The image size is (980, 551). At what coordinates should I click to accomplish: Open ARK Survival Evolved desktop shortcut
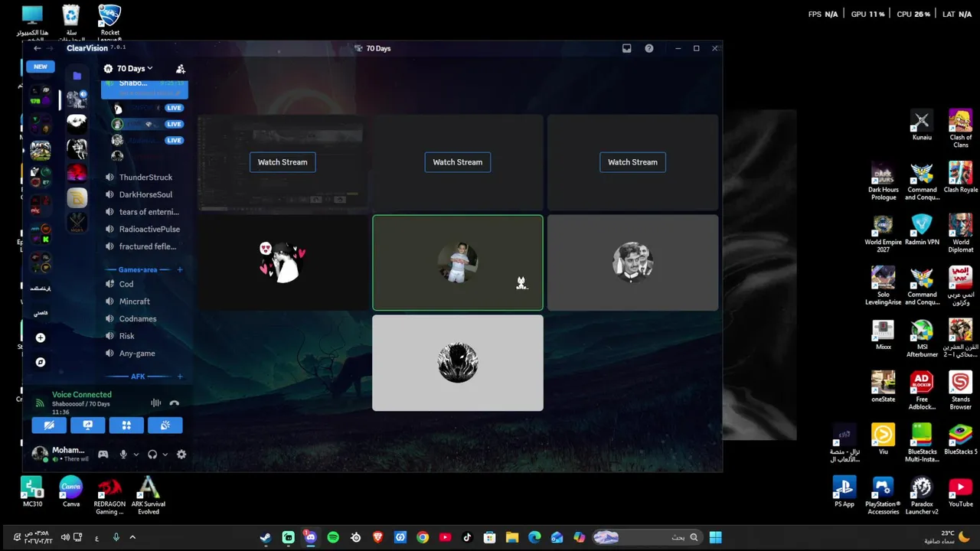pos(148,494)
